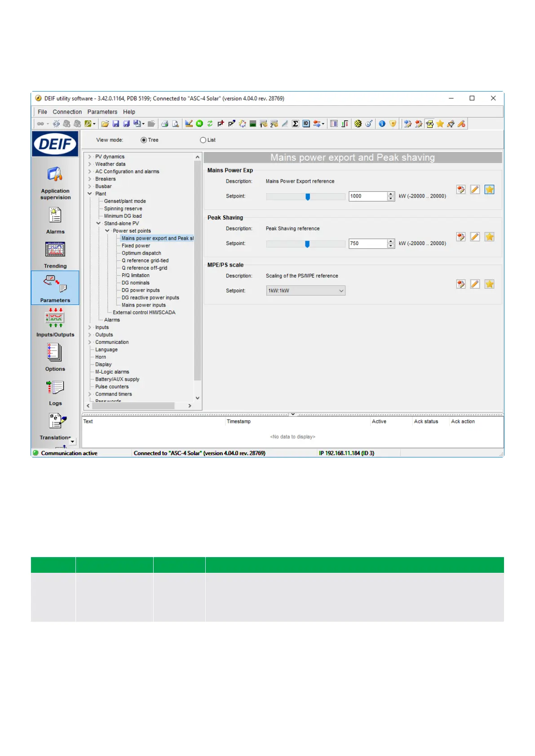Click the open folder toolbar icon

pos(105,124)
